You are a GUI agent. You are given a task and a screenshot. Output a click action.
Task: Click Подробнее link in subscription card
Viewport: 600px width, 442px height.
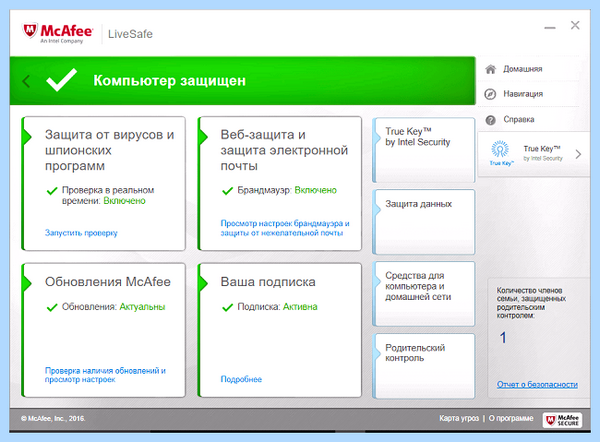pos(241,379)
